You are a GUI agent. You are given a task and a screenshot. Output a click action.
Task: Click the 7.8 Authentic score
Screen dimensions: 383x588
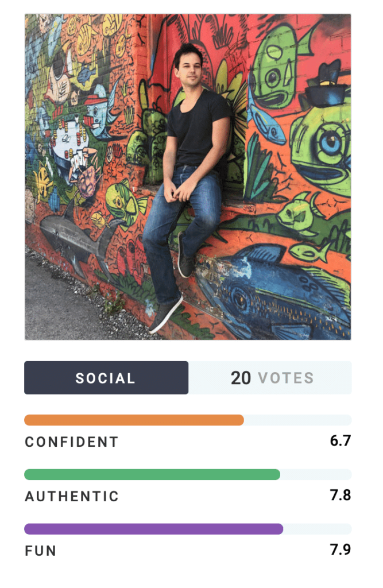click(x=340, y=495)
